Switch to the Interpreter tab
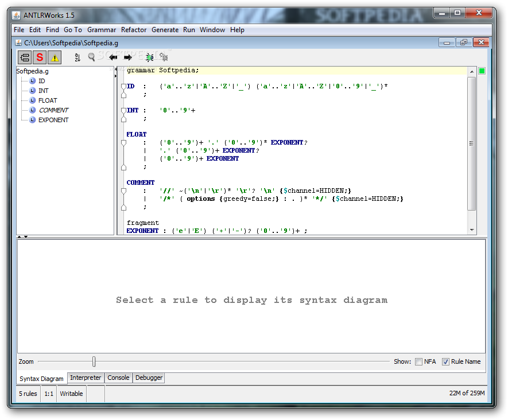 click(x=86, y=378)
